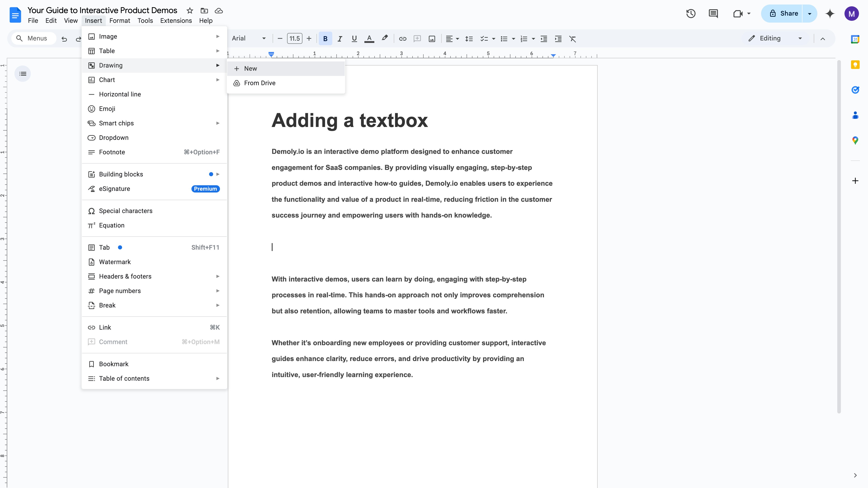The width and height of the screenshot is (868, 488).
Task: Open version history clock icon
Action: point(691,14)
